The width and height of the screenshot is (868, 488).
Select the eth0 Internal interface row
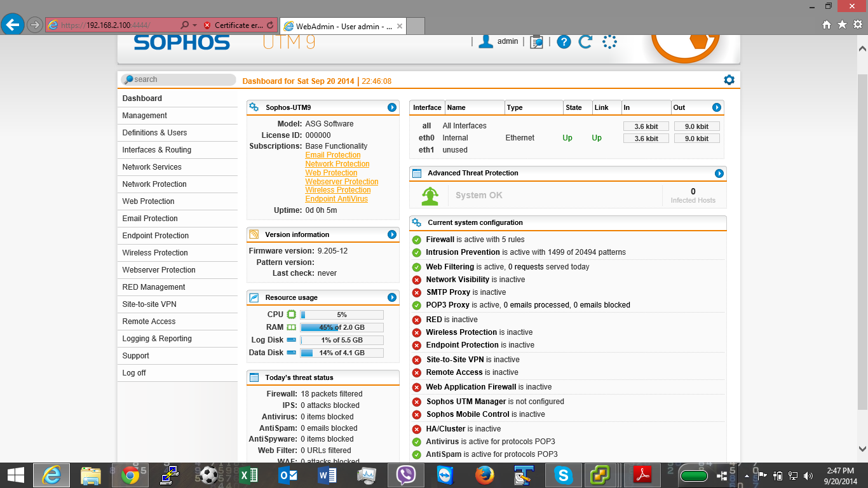pyautogui.click(x=567, y=138)
